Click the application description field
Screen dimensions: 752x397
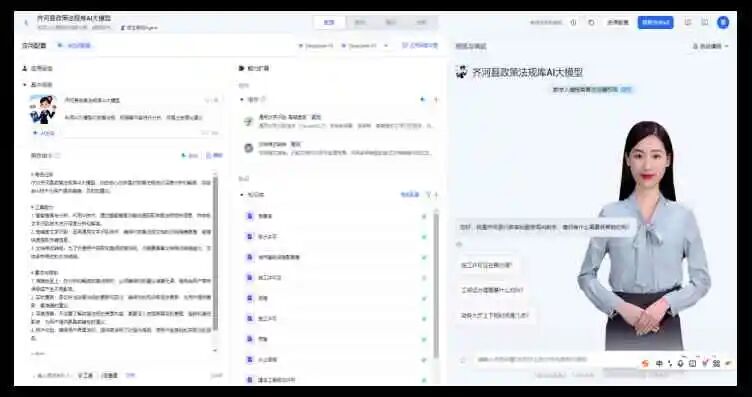pos(143,124)
